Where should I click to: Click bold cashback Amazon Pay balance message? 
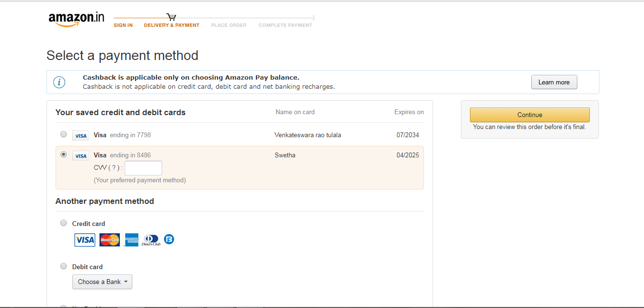coord(191,77)
